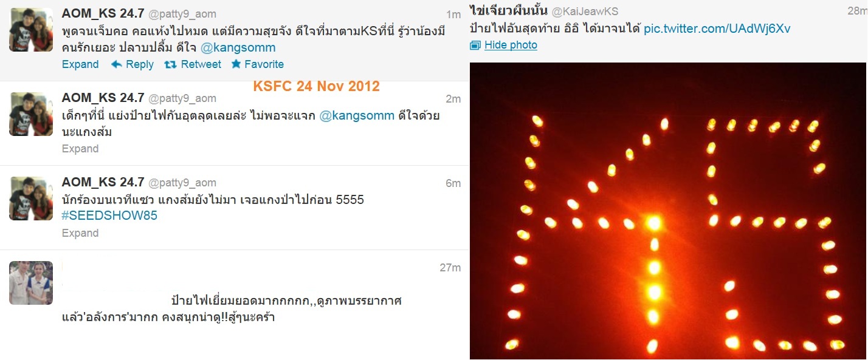Open @kangsomm mention in the first tweet
868x360 pixels.
[246, 47]
